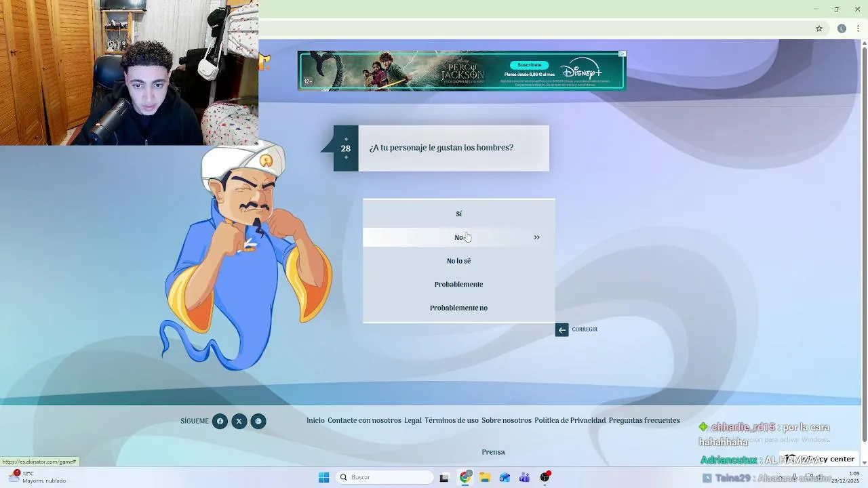Open 'Preguntas frecuentes' footer link
This screenshot has width=868, height=488.
644,420
